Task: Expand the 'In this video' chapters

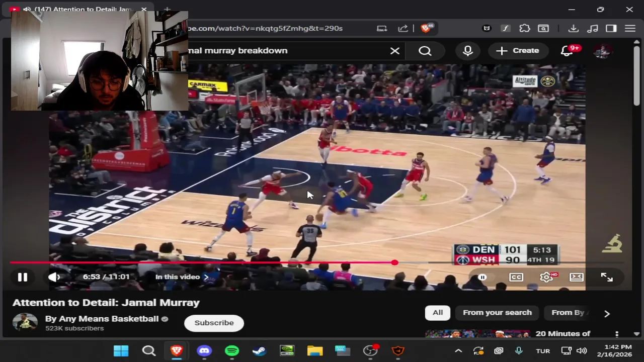Action: (x=182, y=277)
